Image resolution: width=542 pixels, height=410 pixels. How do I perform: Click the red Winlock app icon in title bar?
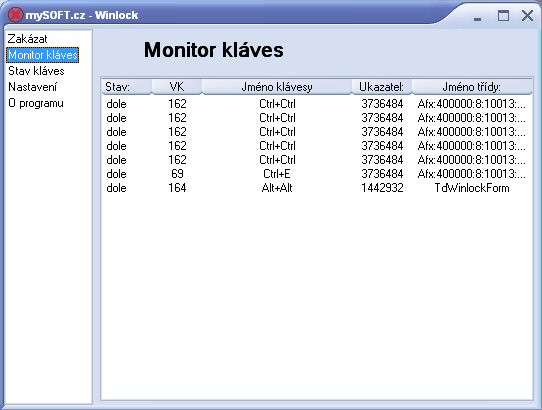point(15,15)
